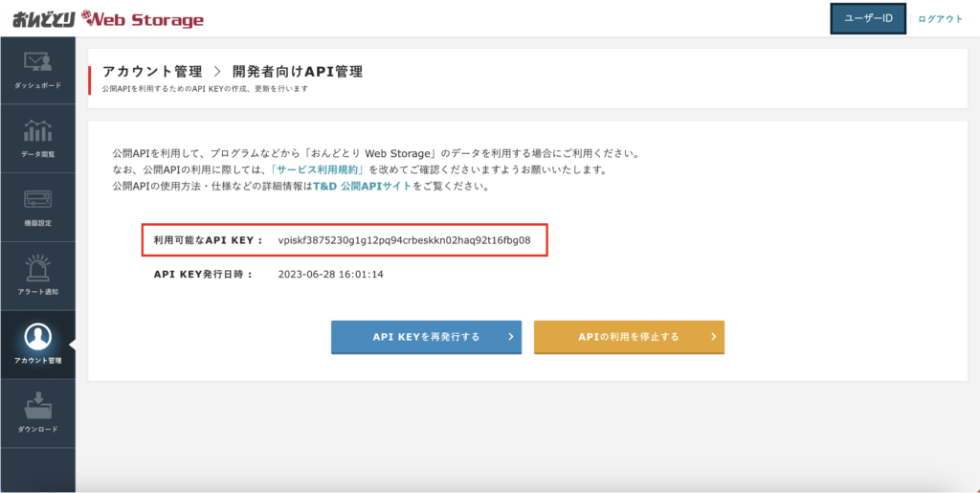
Task: Select the データ閲覧 bar chart icon
Action: click(x=37, y=132)
